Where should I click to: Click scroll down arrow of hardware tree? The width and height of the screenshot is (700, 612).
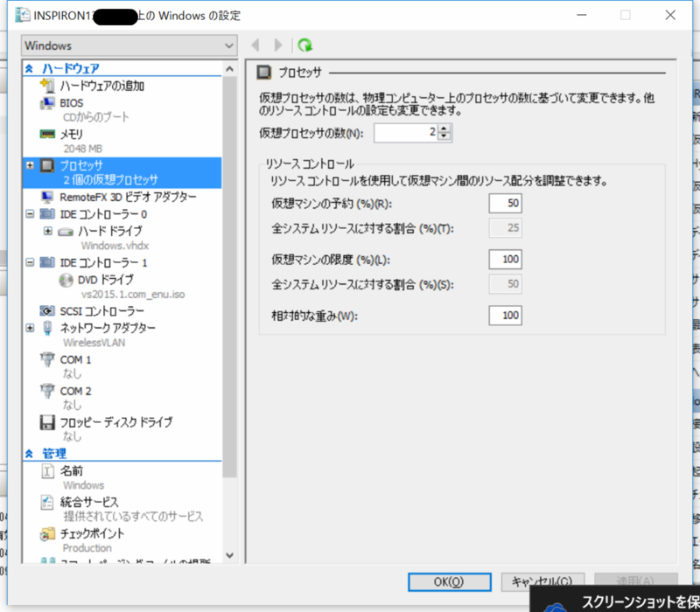(229, 555)
